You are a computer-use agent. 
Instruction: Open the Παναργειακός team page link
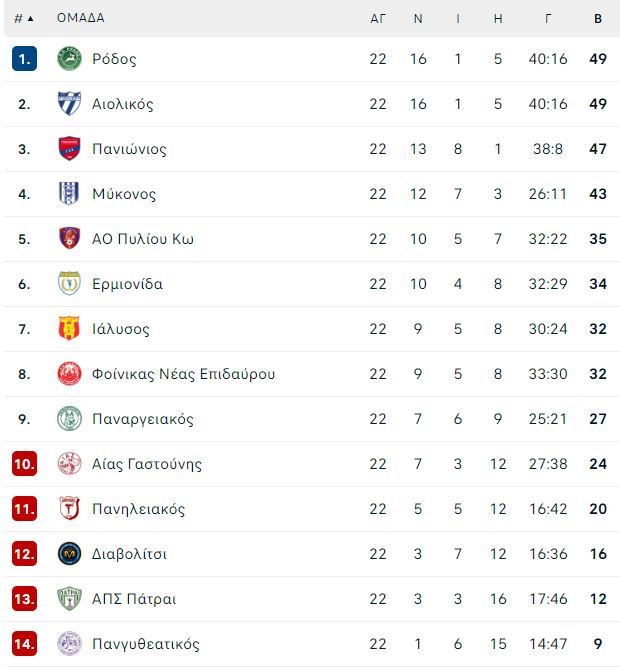point(142,419)
